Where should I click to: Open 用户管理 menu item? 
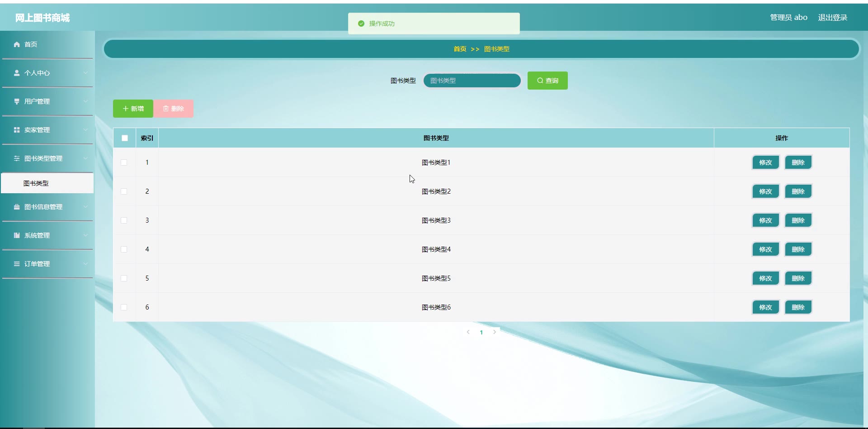47,101
